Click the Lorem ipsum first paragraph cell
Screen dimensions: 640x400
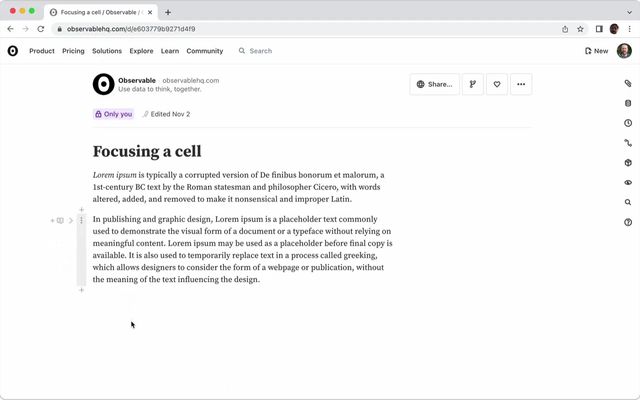click(x=239, y=187)
